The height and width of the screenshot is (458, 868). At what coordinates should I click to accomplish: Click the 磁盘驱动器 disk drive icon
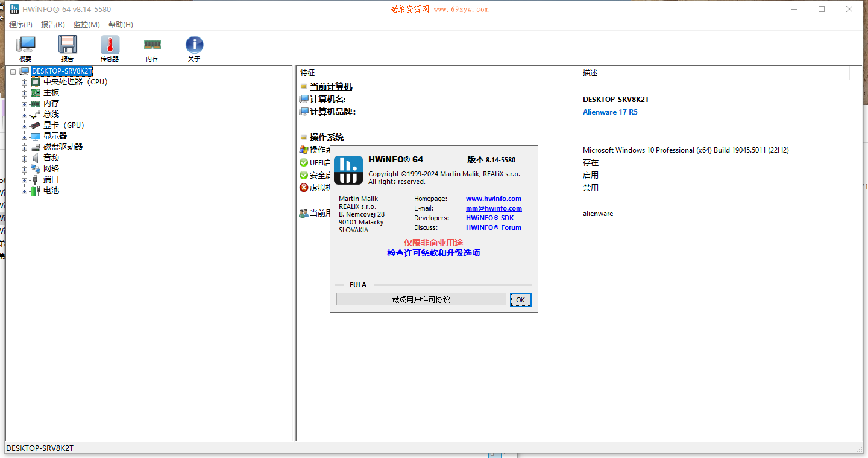pyautogui.click(x=36, y=147)
